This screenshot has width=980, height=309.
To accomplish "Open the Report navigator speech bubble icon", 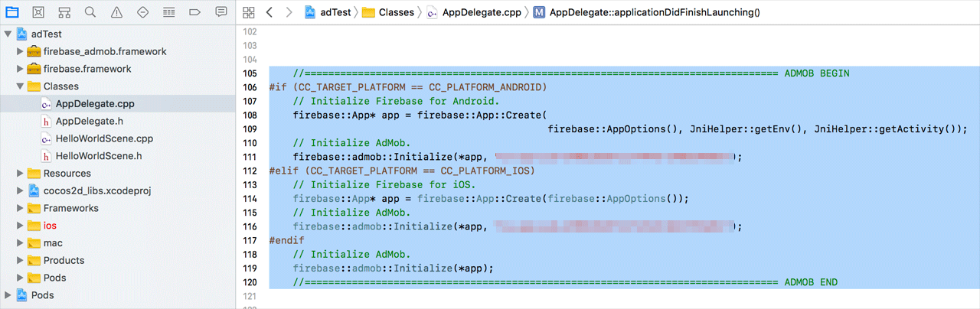I will point(220,12).
